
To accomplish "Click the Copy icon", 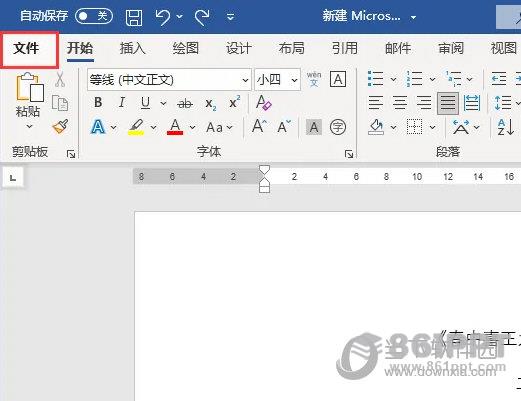I will click(60, 103).
